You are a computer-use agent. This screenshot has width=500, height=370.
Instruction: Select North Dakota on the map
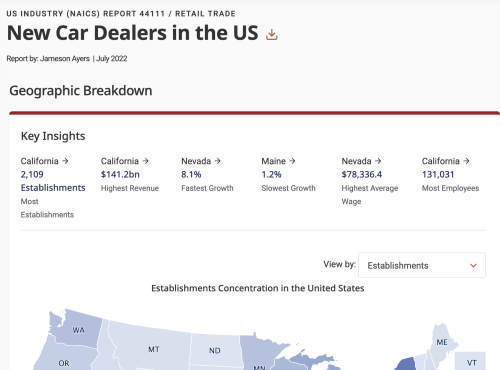coord(215,350)
